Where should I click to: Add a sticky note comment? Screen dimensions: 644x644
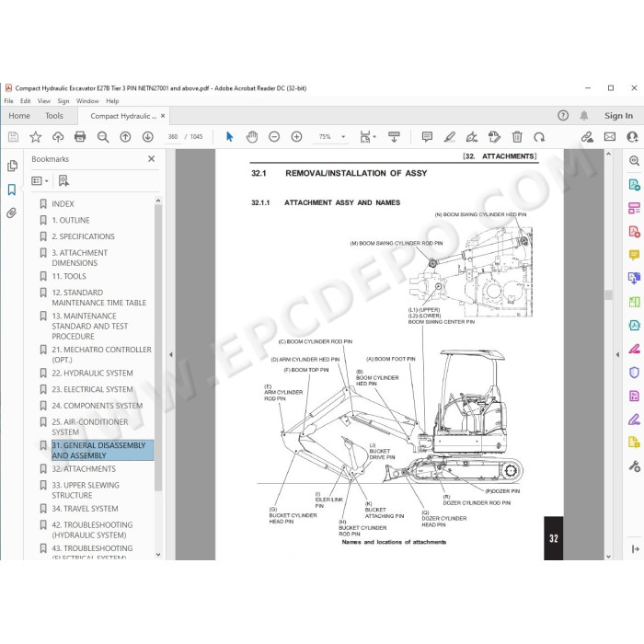click(x=427, y=137)
